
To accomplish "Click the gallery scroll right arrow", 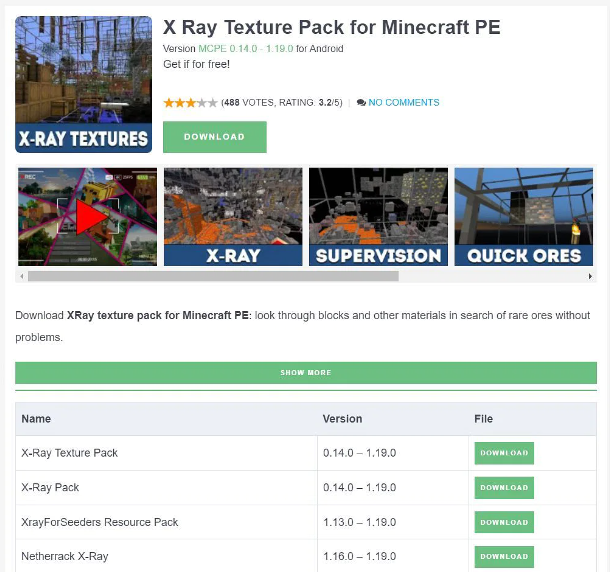I will click(590, 276).
